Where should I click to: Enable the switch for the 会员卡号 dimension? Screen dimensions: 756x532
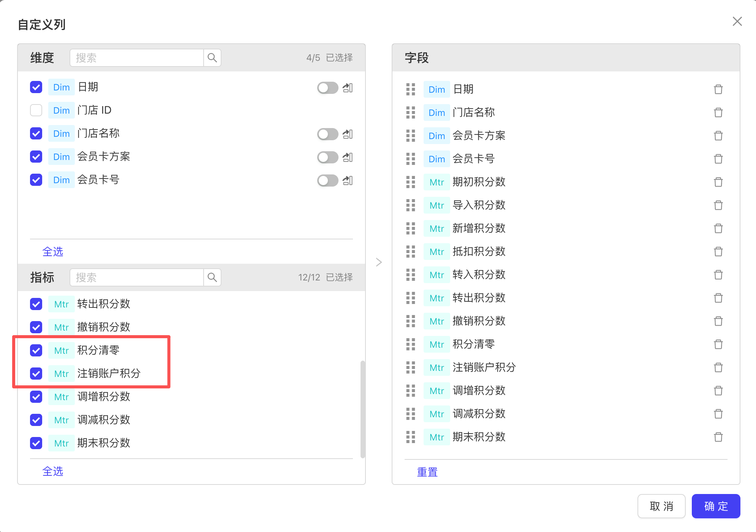point(327,180)
